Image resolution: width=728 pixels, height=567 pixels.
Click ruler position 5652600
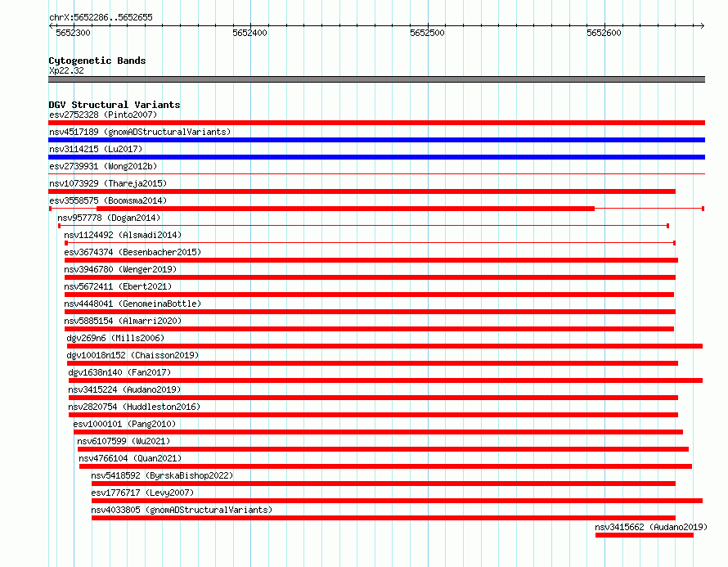pyautogui.click(x=604, y=33)
